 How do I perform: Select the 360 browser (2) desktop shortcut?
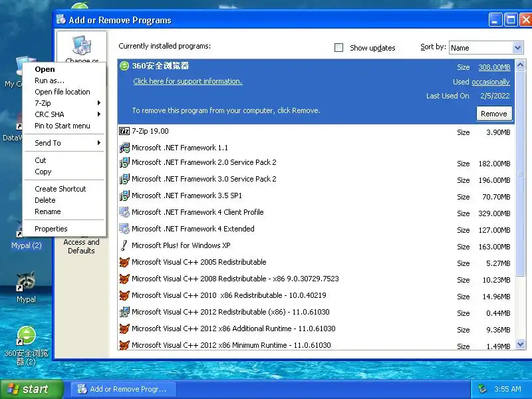(26, 336)
